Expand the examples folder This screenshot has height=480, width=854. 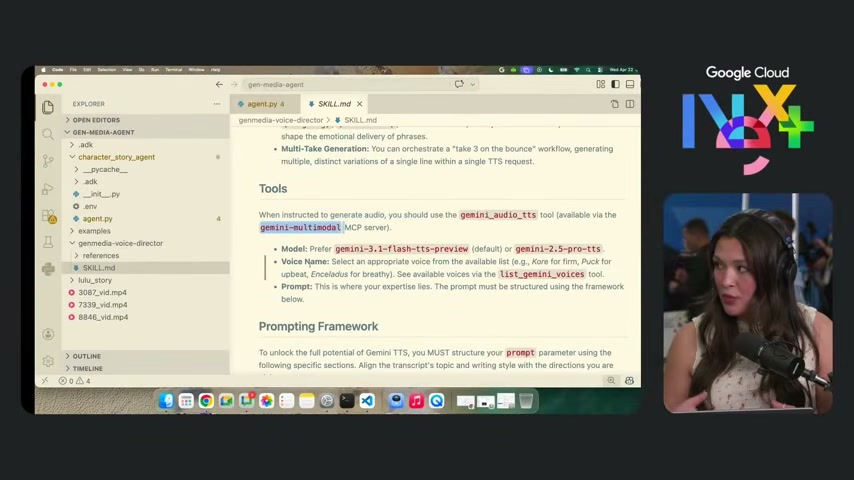tap(94, 231)
